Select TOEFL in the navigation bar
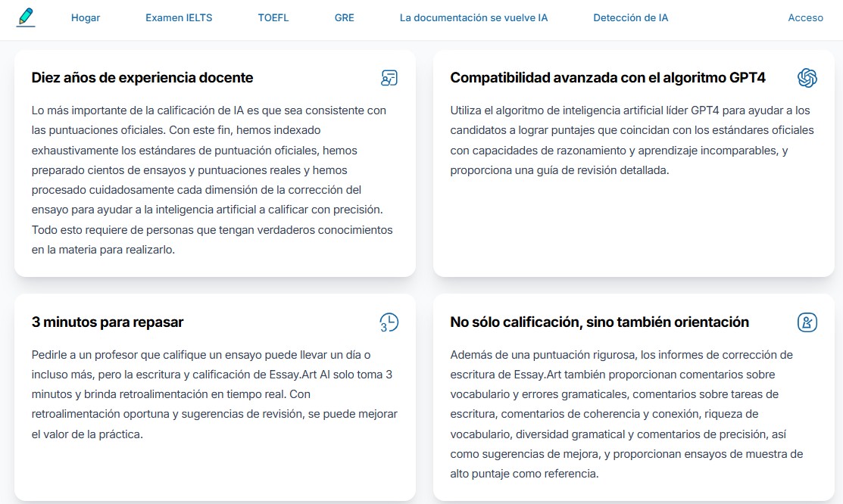Viewport: 843px width, 504px height. 273,18
